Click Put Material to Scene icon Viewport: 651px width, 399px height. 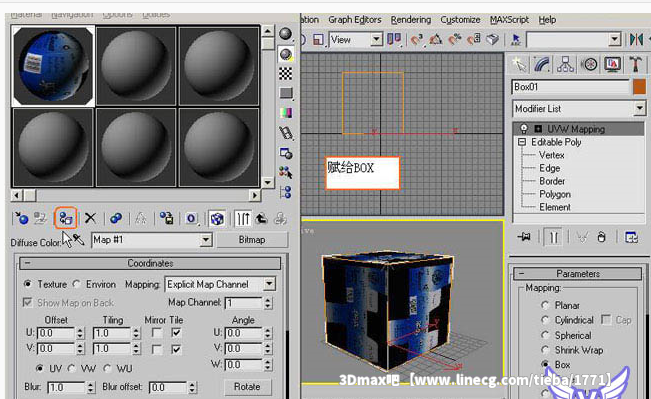40,218
